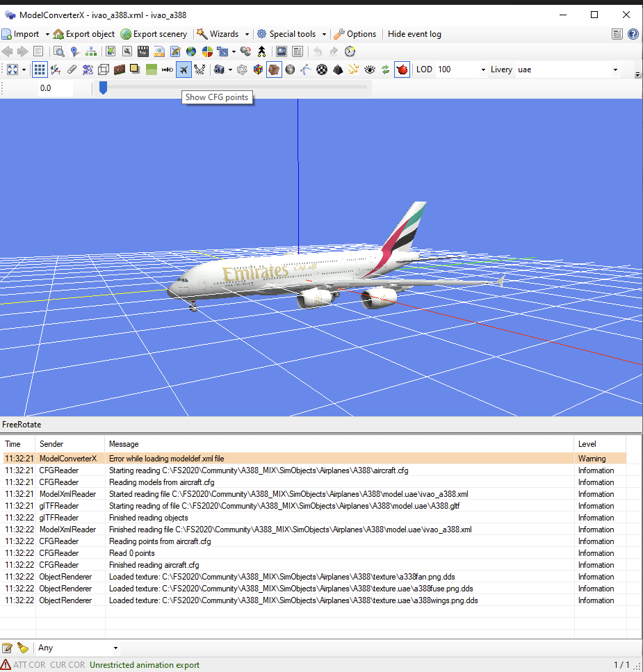Click Hide event log button
The image size is (643, 672).
click(x=414, y=34)
